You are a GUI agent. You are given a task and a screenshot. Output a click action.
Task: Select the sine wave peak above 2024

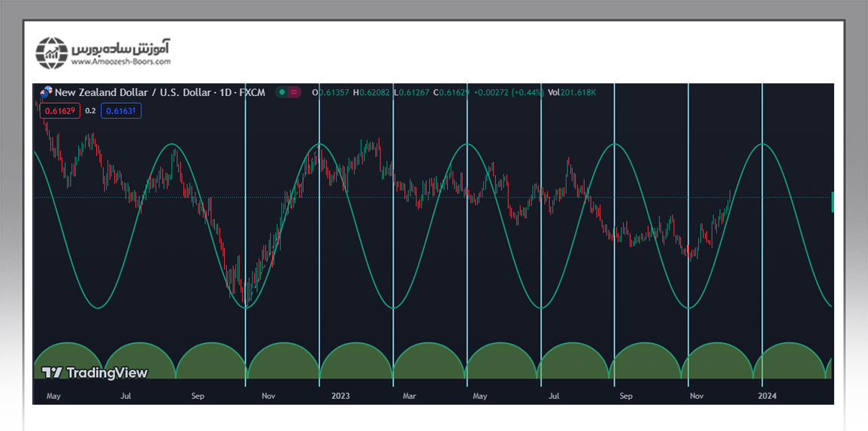pyautogui.click(x=763, y=143)
